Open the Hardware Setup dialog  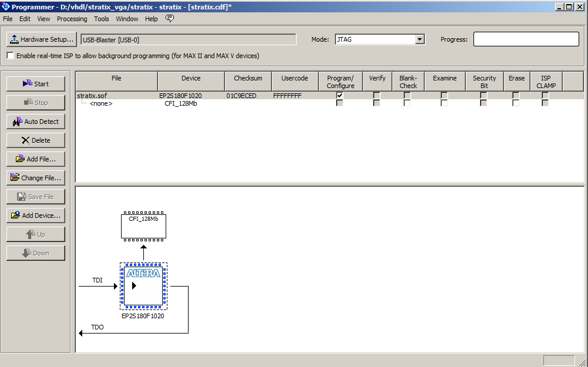(x=42, y=39)
